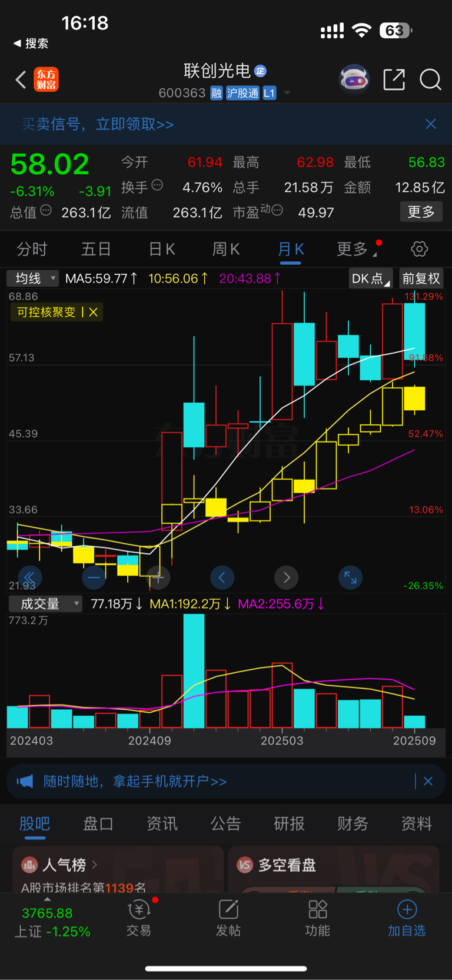This screenshot has width=452, height=980.
Task: Switch to the 资讯 tab
Action: (x=162, y=823)
